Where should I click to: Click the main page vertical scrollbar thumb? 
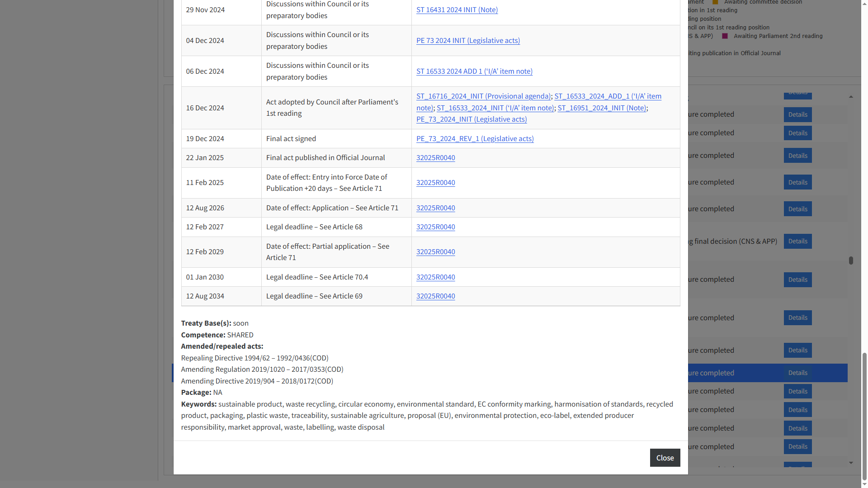[x=864, y=416]
